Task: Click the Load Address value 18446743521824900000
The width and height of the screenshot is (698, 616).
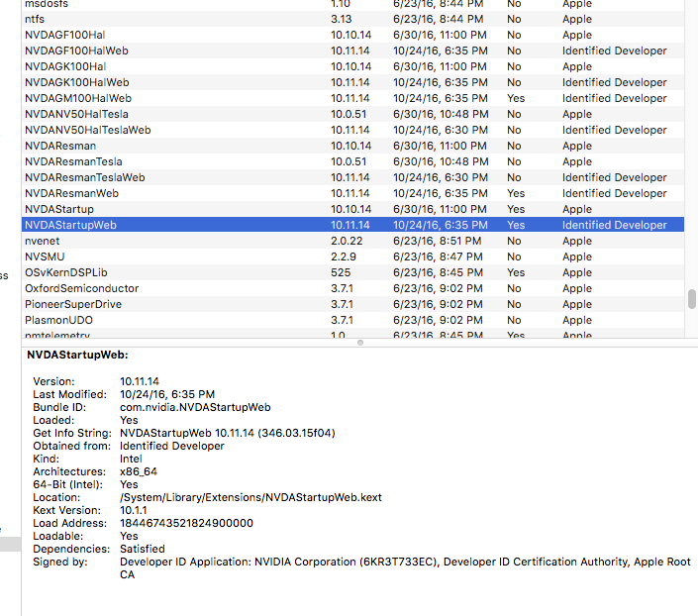Action: click(x=186, y=523)
